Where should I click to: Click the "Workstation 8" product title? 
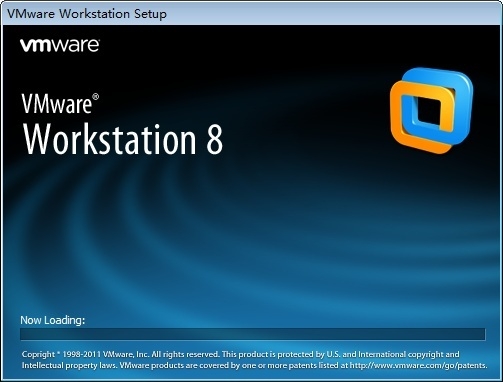(123, 139)
